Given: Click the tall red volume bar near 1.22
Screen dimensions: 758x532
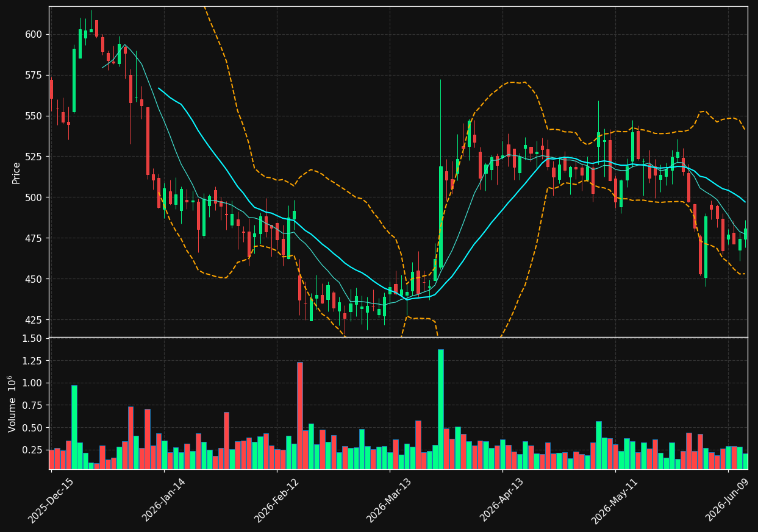Looking at the screenshot, I should (300, 416).
